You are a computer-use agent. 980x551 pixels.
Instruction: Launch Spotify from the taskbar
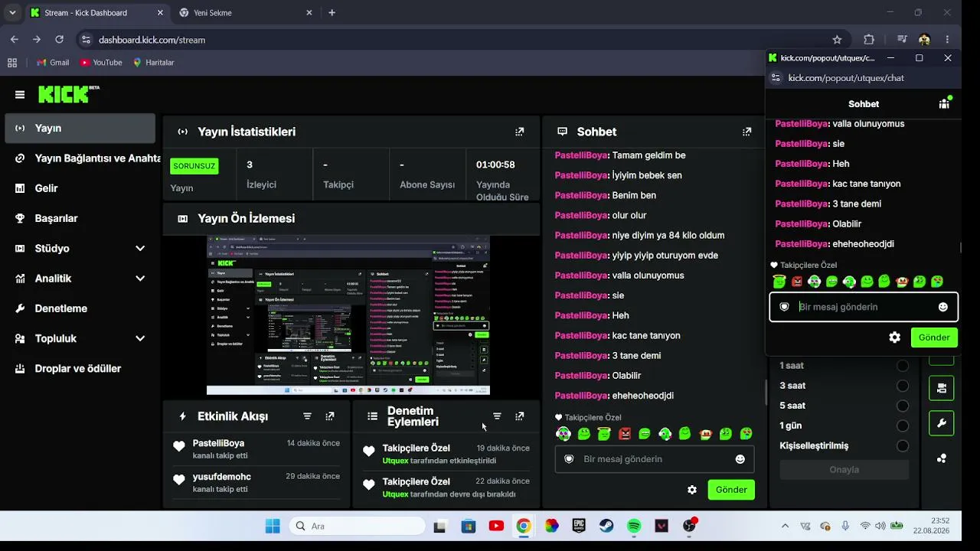[634, 526]
